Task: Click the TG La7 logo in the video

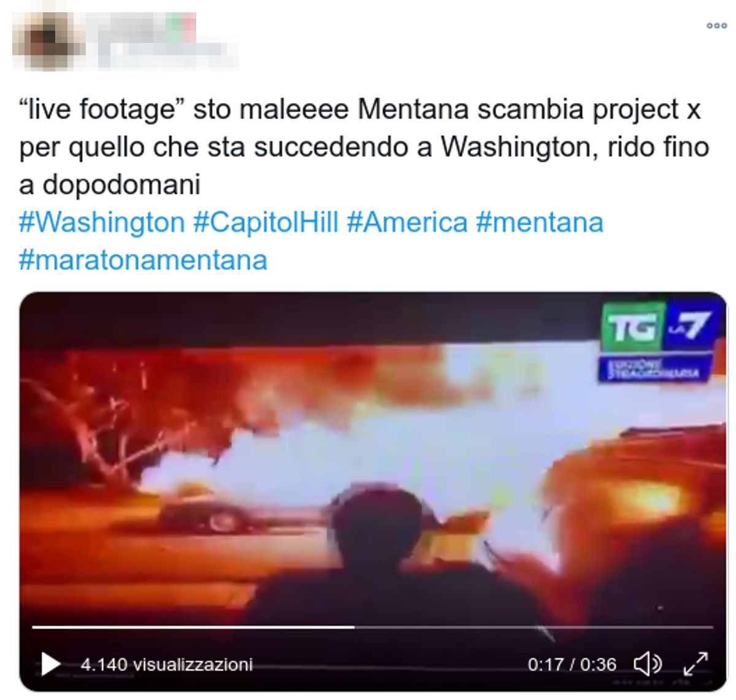Action: coord(657,326)
